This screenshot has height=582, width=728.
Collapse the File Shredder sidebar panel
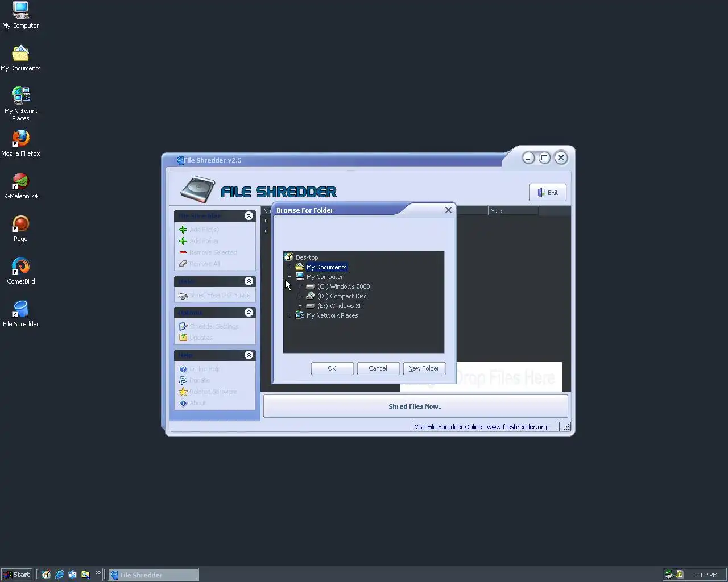(x=249, y=216)
